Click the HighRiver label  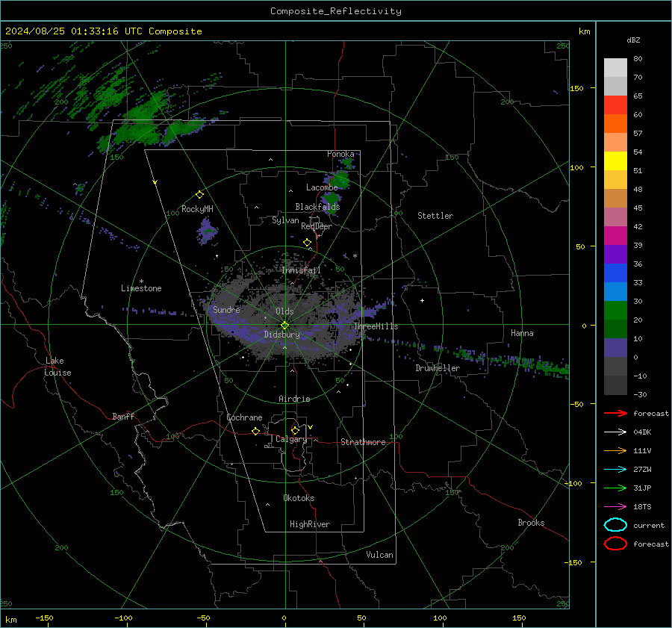click(x=310, y=524)
